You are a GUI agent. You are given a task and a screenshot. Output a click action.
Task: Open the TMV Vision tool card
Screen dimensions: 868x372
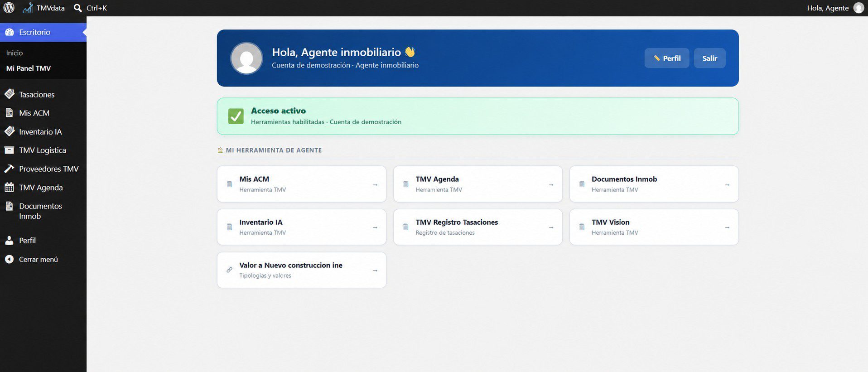[654, 227]
